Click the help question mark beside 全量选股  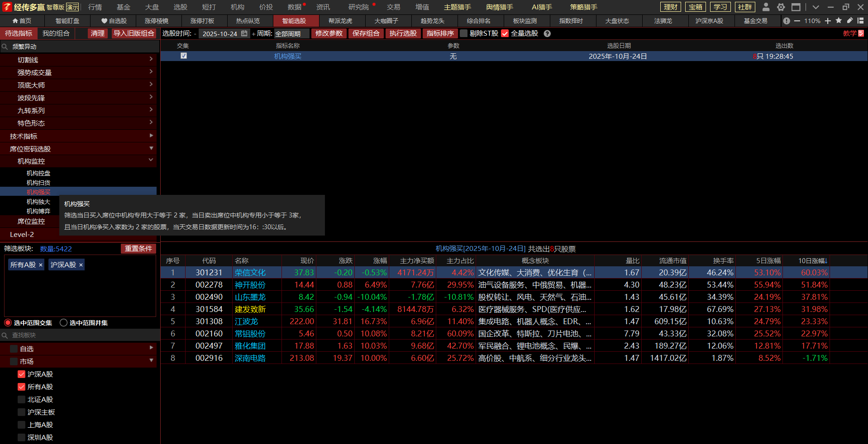coord(547,33)
